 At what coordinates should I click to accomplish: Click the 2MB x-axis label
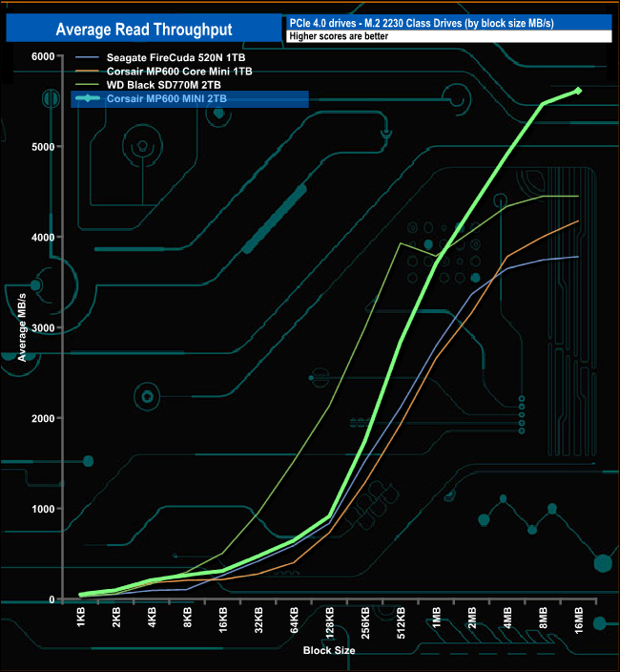coord(472,618)
